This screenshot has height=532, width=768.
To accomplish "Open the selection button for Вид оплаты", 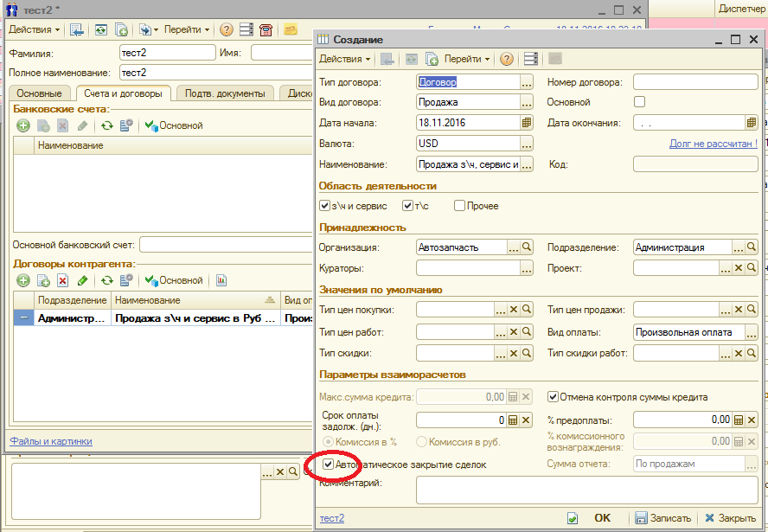I will point(752,332).
